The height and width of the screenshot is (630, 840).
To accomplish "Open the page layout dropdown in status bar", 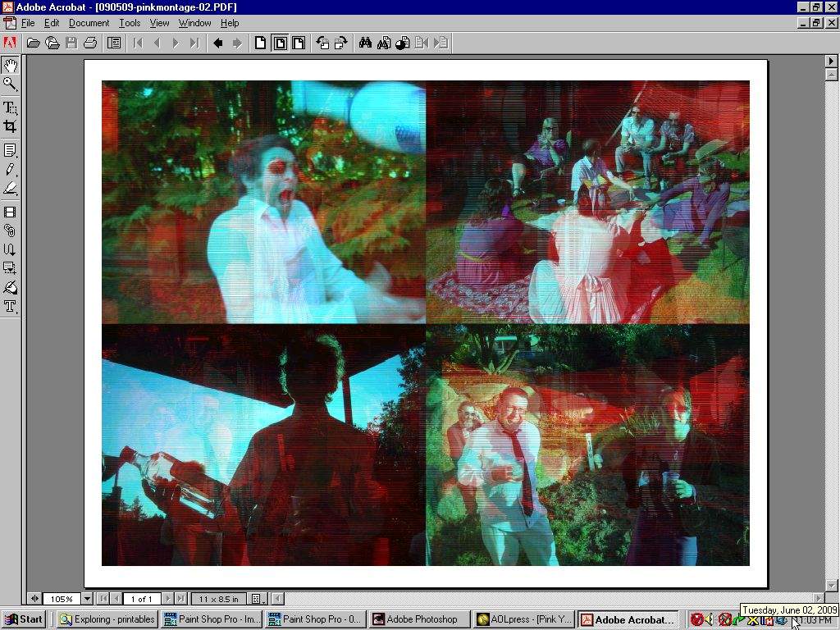I will point(256,599).
